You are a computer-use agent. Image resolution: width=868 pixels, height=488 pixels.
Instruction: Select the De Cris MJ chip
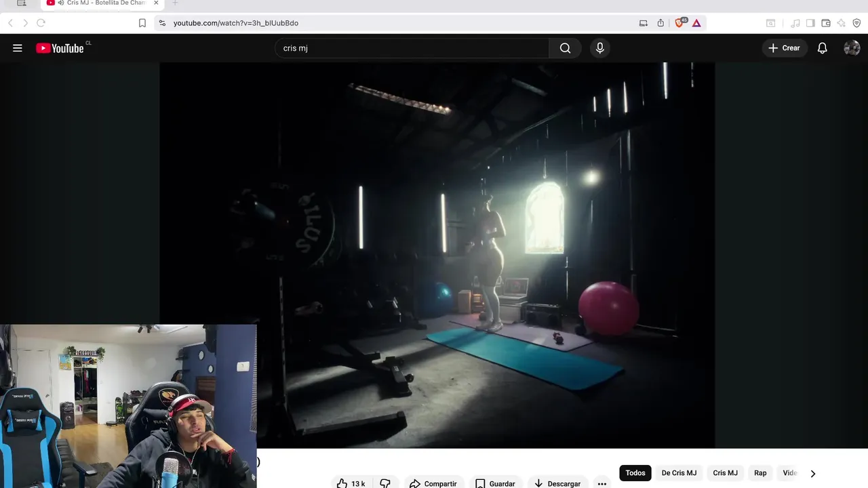click(679, 473)
